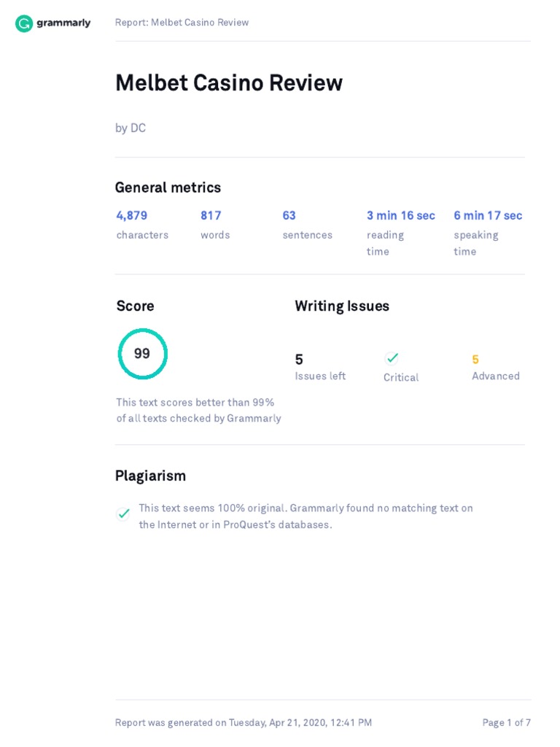Click the yellow Advanced issues count
The height and width of the screenshot is (747, 560).
475,359
